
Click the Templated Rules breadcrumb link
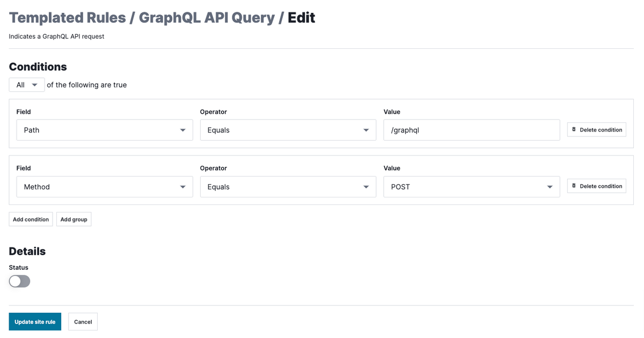coord(67,18)
